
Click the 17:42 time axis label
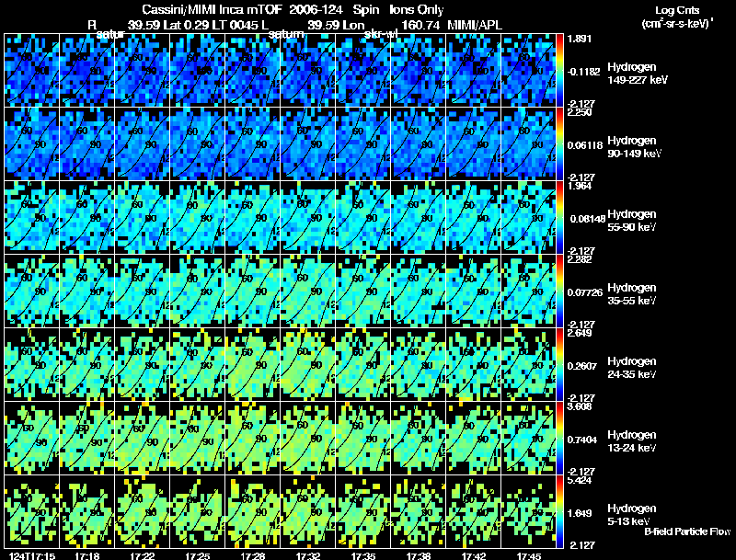tap(474, 556)
